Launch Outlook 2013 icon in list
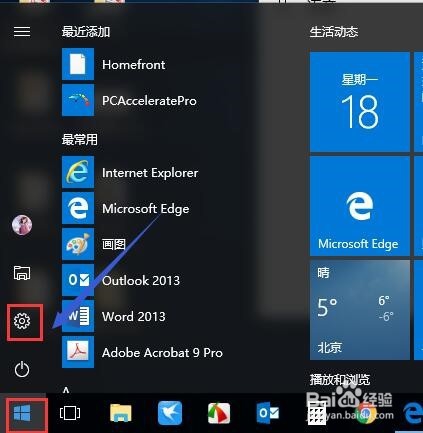The image size is (423, 433). pyautogui.click(x=78, y=280)
